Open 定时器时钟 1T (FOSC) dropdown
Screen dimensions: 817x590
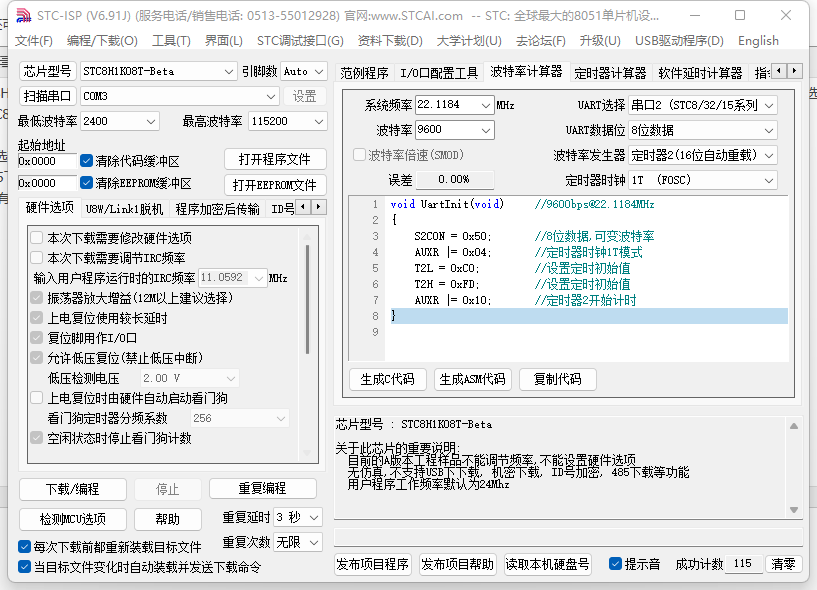[702, 180]
